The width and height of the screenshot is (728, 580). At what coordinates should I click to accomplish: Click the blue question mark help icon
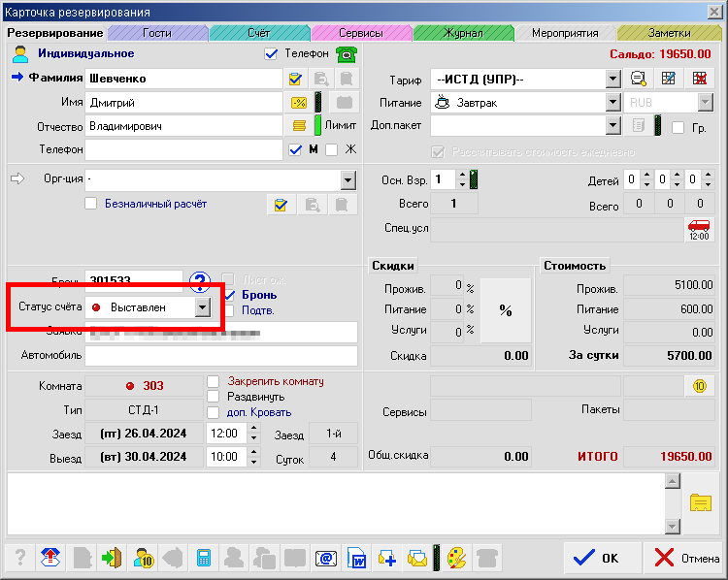(201, 282)
